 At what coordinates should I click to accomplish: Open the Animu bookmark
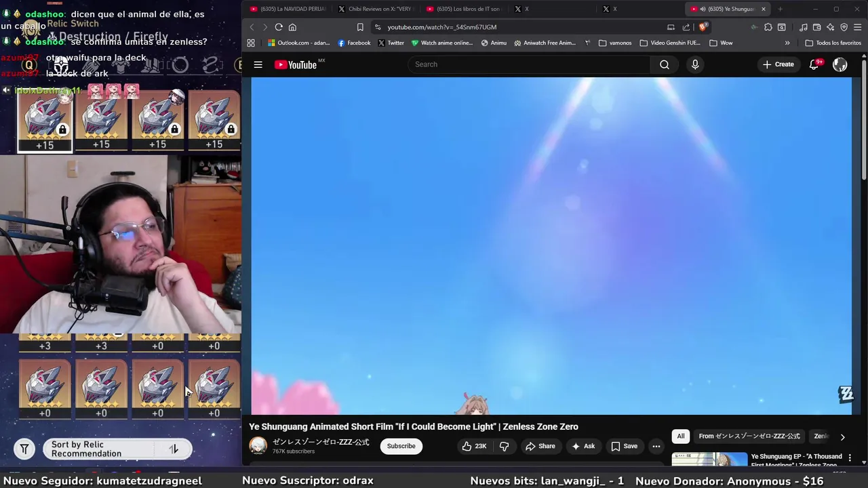(x=494, y=43)
